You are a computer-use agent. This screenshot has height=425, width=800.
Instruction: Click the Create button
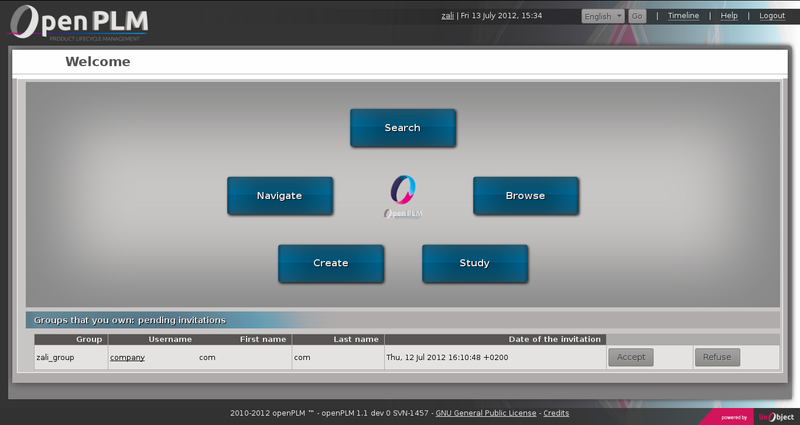[x=330, y=263]
